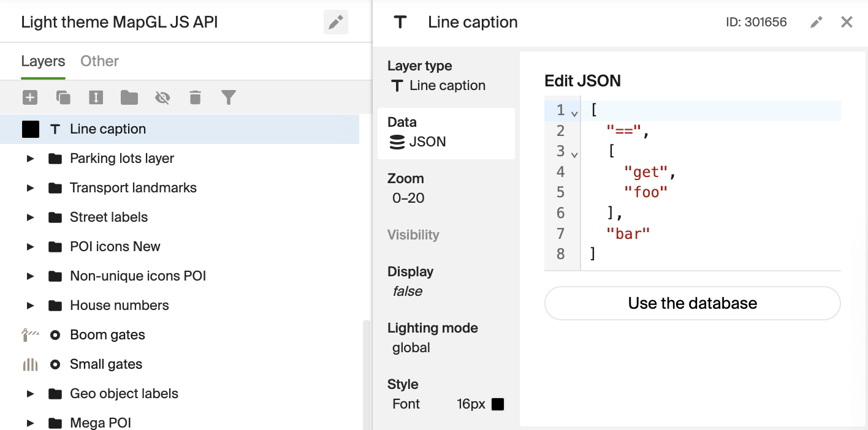The height and width of the screenshot is (430, 868).
Task: Click the duplicate layer icon
Action: pos(63,97)
